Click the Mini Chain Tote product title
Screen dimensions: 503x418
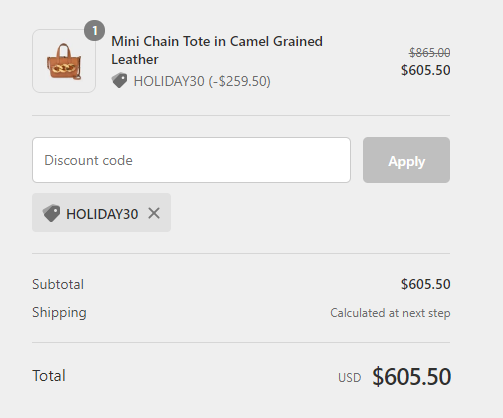(x=217, y=50)
